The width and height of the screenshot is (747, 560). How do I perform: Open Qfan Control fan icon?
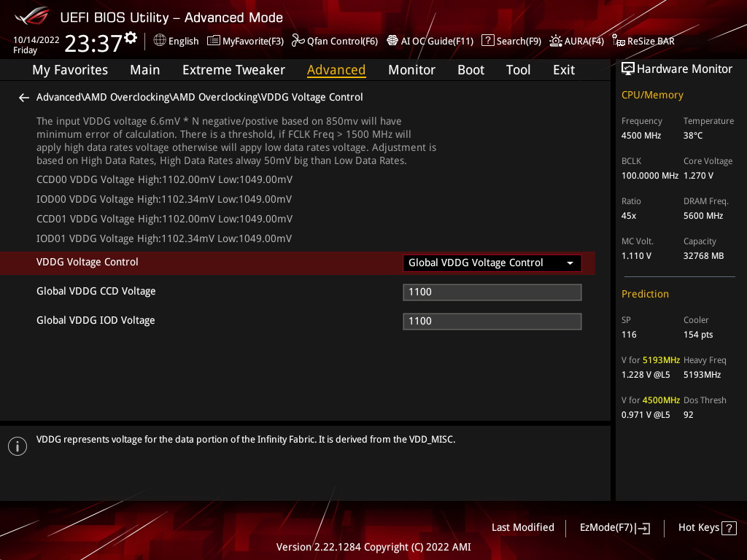298,41
